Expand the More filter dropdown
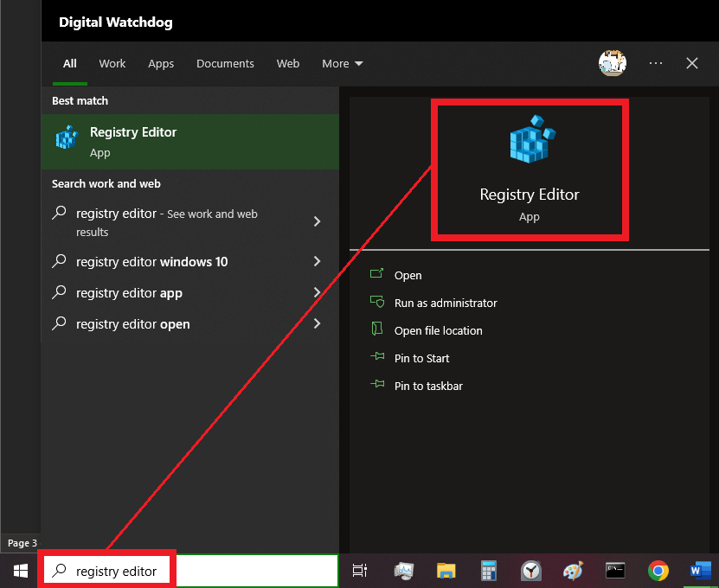719x588 pixels. click(x=343, y=64)
